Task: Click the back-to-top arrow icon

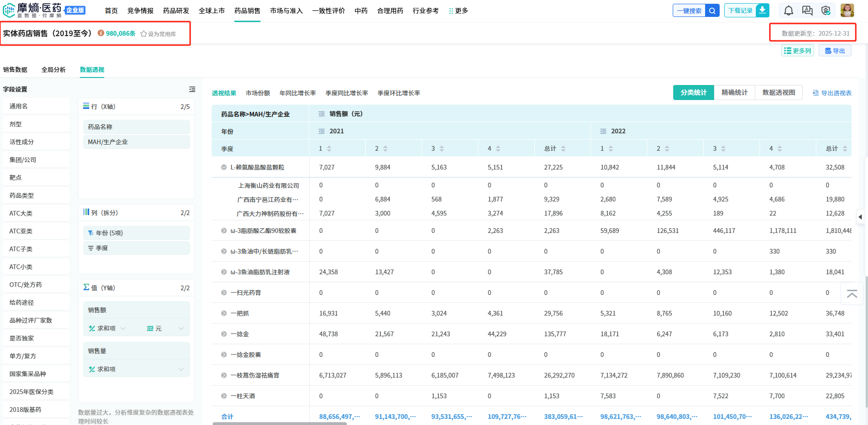Action: pyautogui.click(x=852, y=294)
